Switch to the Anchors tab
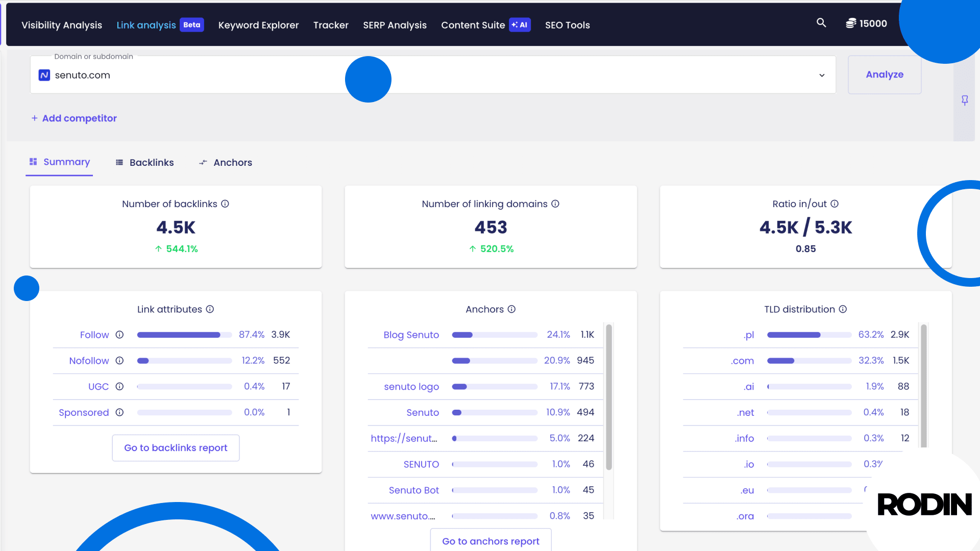 (225, 162)
